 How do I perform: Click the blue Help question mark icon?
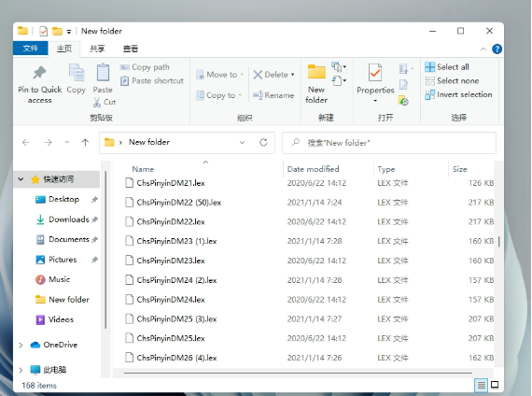tap(497, 49)
